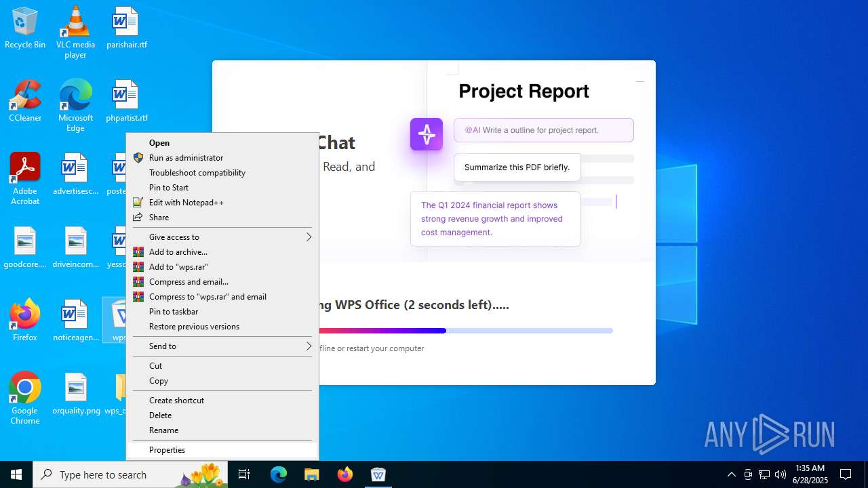Choose Add to archive...
The width and height of the screenshot is (868, 488).
[x=222, y=251]
